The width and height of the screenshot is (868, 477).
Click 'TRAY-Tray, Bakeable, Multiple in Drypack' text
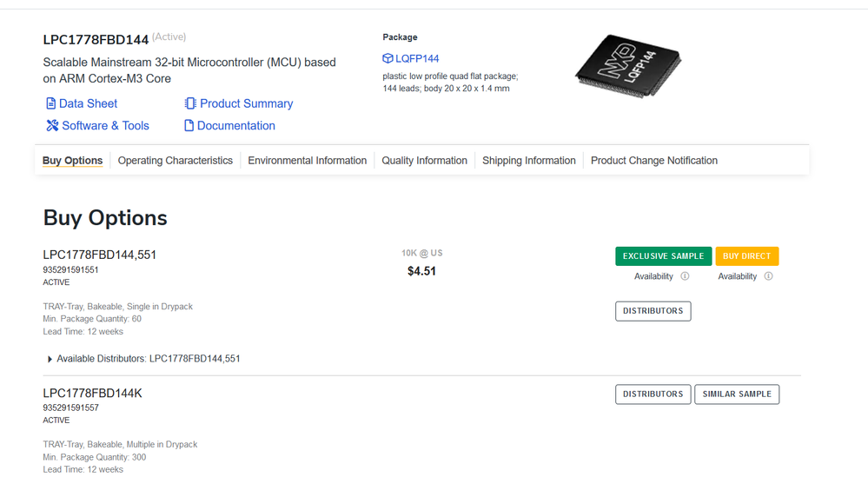coord(120,444)
